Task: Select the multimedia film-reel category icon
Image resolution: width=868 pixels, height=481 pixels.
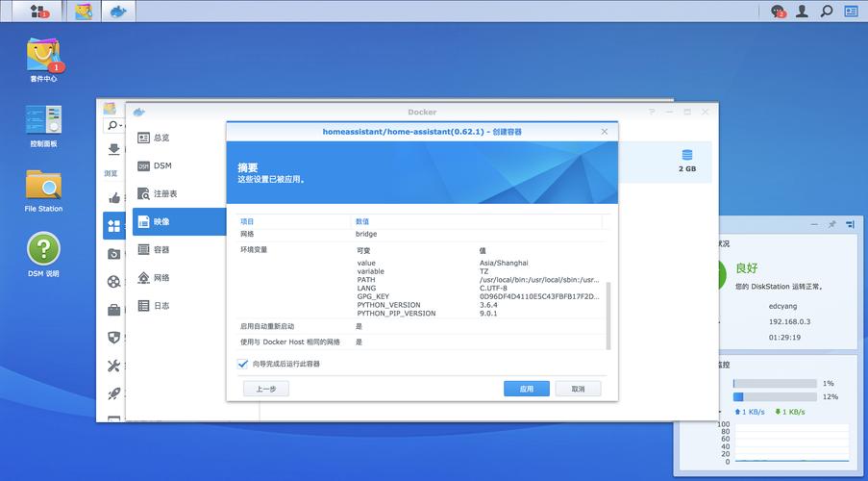Action: tap(114, 282)
